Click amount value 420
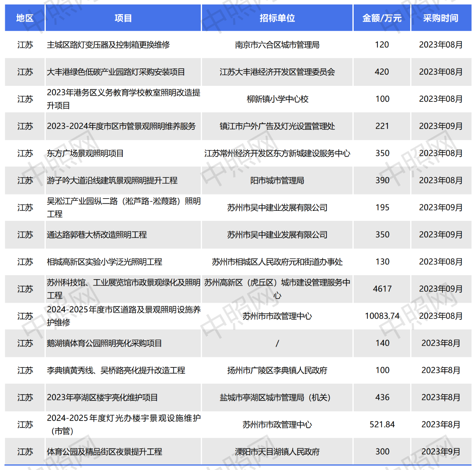476x470 pixels. tap(382, 72)
